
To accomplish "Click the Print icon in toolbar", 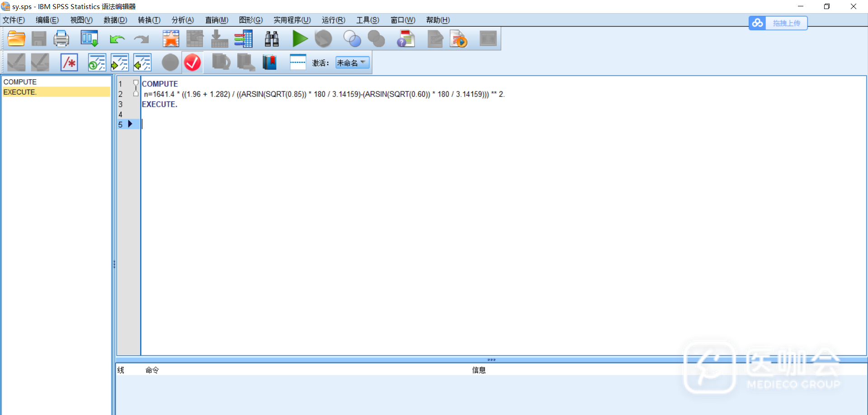I will 61,39.
